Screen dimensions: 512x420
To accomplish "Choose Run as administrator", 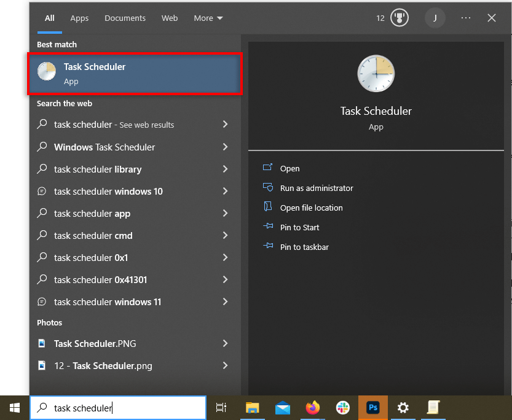I will point(316,189).
